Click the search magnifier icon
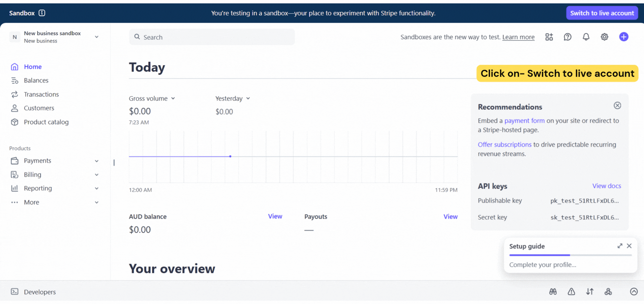Screen dimensions: 644x304 [137, 37]
